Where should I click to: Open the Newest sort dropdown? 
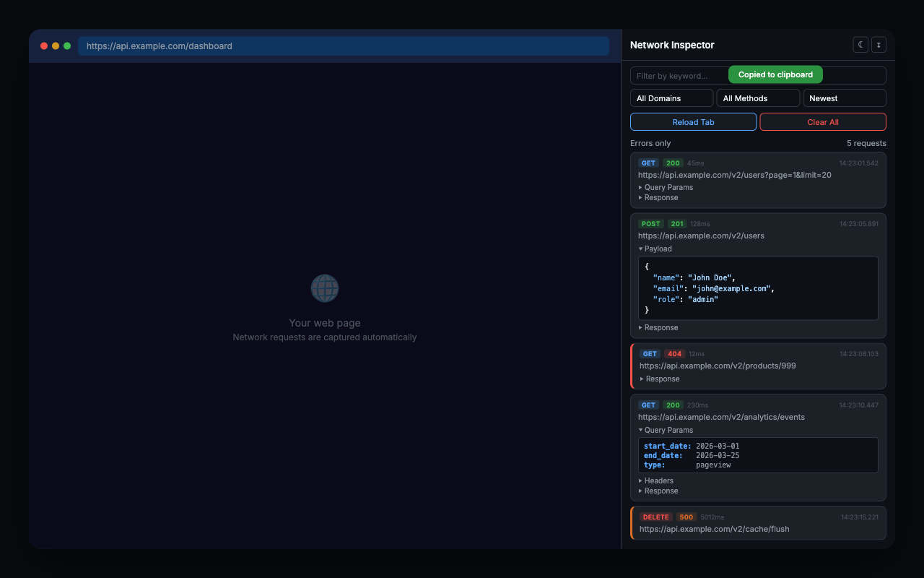tap(845, 98)
